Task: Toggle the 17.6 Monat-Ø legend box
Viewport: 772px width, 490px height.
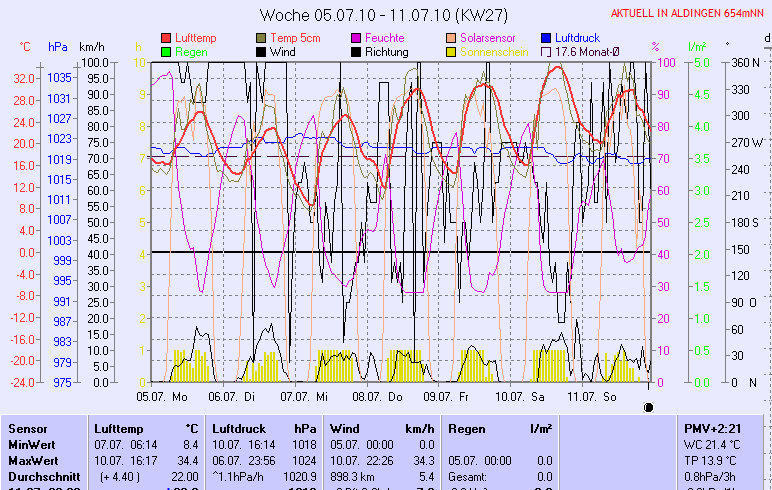Action: (547, 52)
